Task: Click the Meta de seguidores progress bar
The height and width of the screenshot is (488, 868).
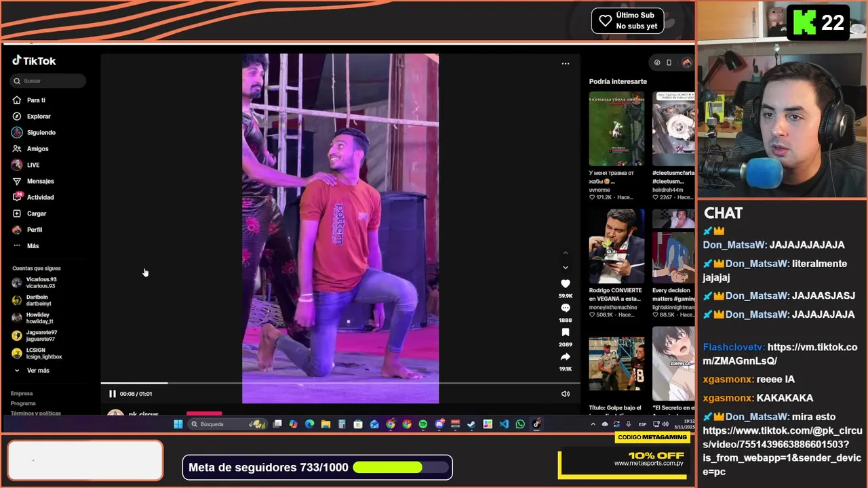Action: 402,468
